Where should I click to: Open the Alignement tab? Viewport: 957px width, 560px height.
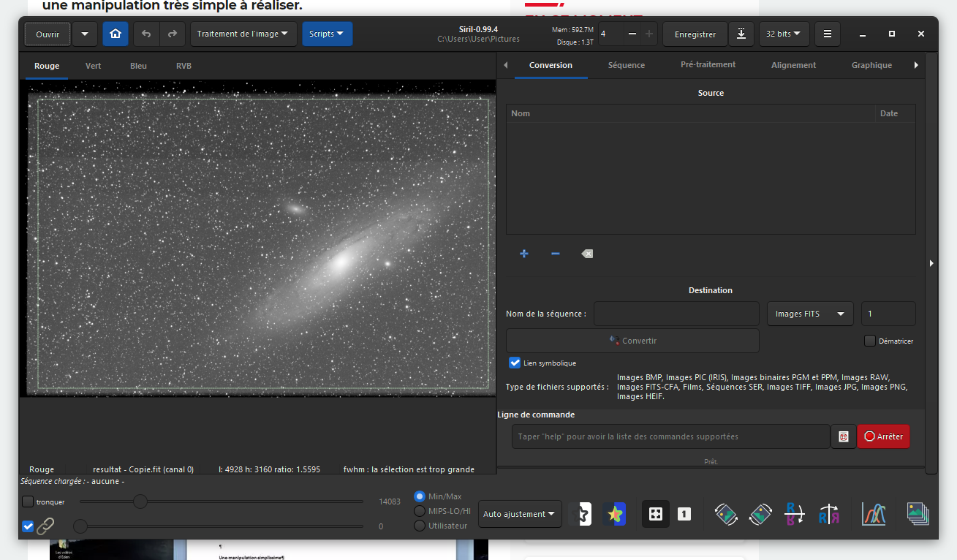point(794,65)
